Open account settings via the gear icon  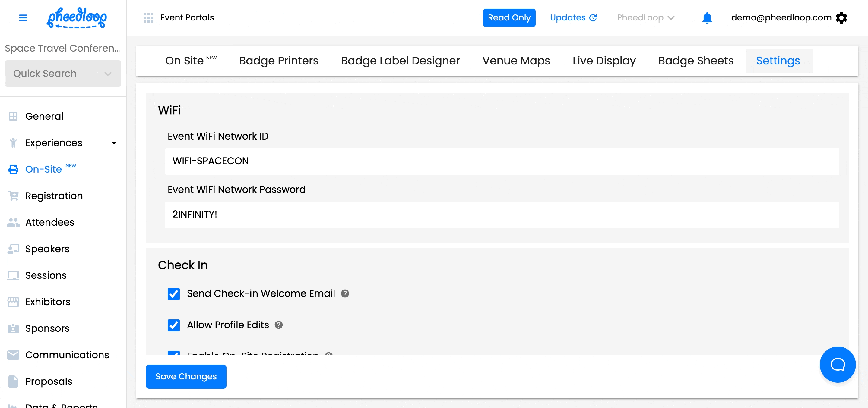(842, 17)
